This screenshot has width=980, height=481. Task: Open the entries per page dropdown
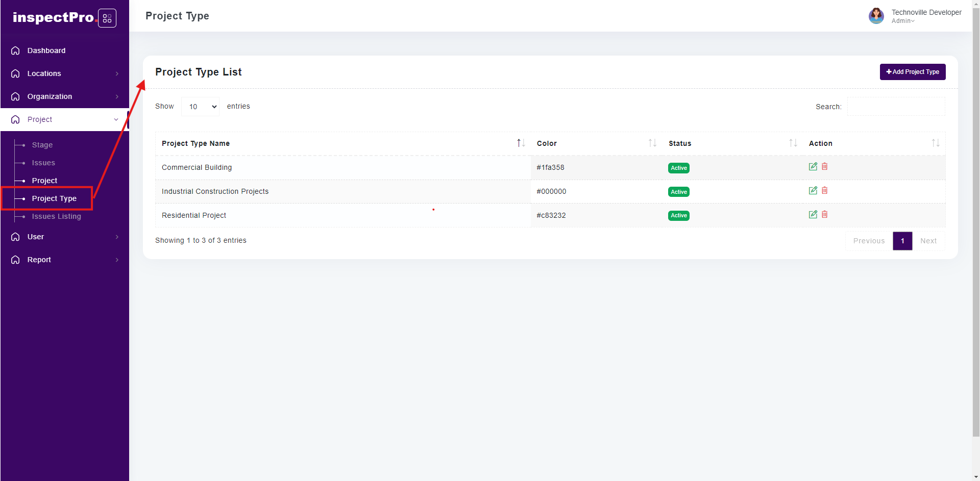[x=200, y=107]
